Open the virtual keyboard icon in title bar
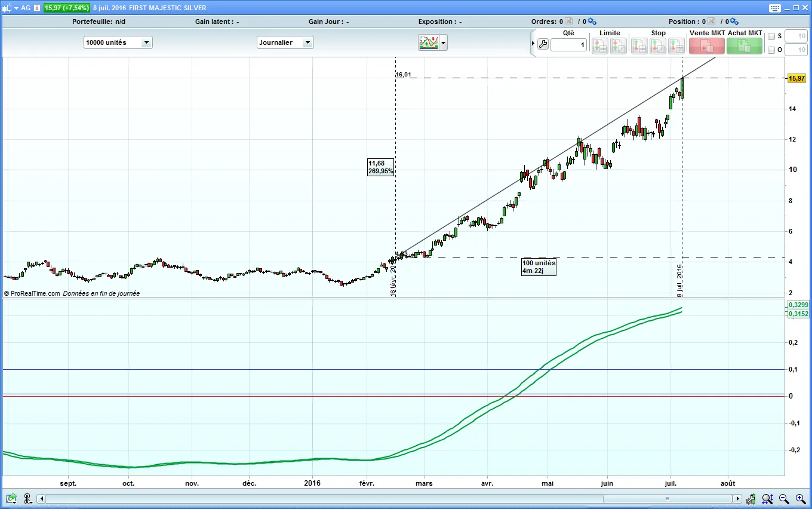The width and height of the screenshot is (812, 509). [x=774, y=8]
